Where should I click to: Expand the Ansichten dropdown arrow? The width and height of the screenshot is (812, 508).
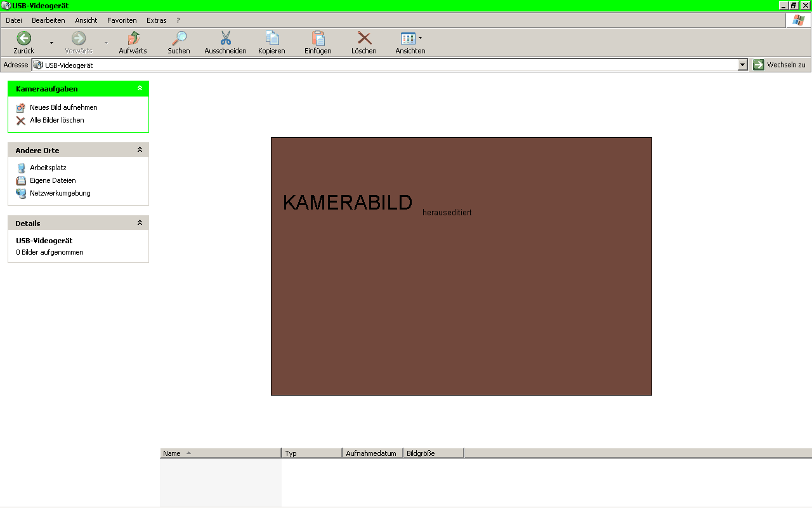click(420, 38)
